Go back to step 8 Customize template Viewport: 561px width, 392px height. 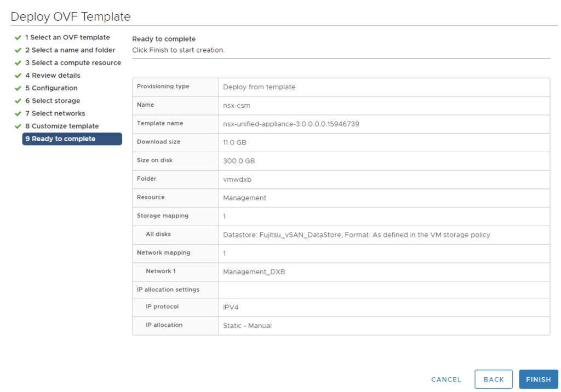tap(61, 126)
